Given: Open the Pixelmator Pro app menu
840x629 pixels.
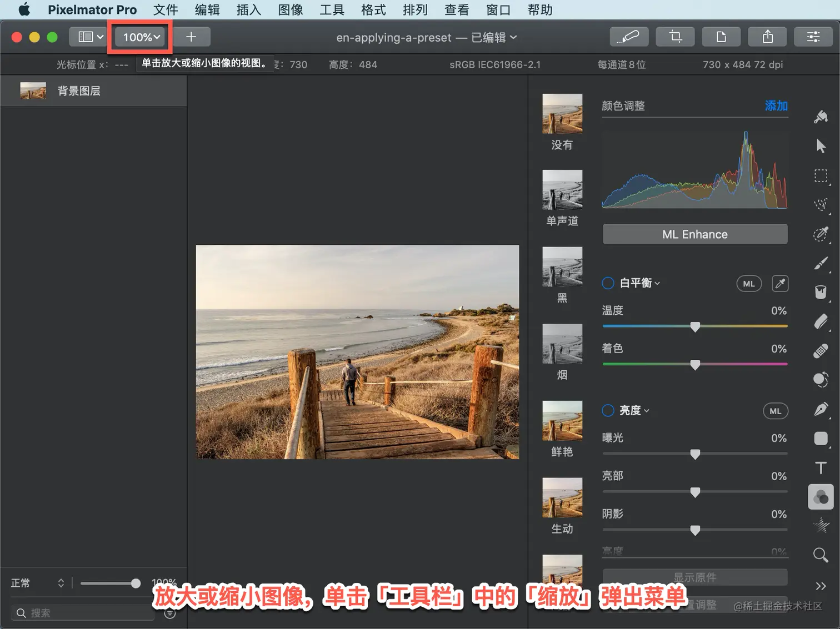Looking at the screenshot, I should pyautogui.click(x=92, y=10).
